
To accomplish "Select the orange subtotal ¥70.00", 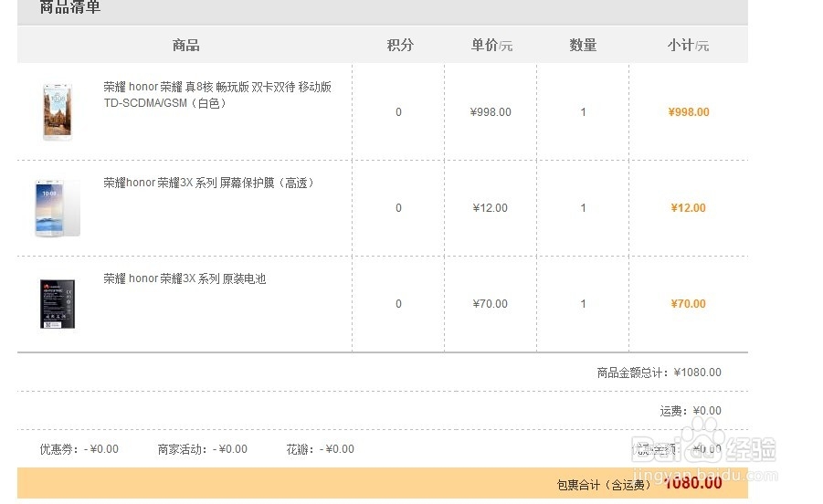I will click(688, 304).
